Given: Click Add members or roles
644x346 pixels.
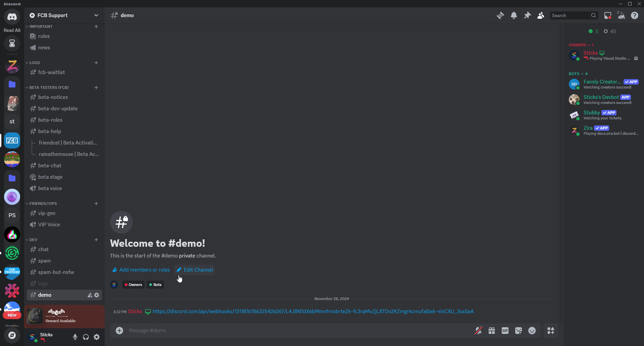Looking at the screenshot, I should tap(141, 270).
